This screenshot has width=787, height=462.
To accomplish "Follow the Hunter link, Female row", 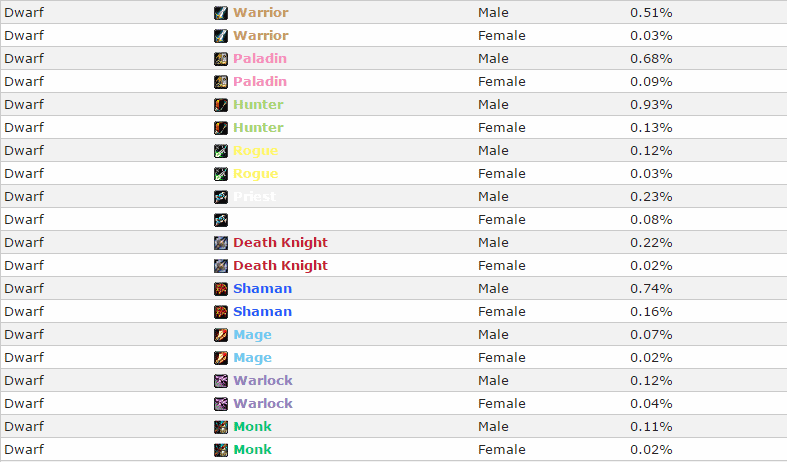I will (x=258, y=128).
